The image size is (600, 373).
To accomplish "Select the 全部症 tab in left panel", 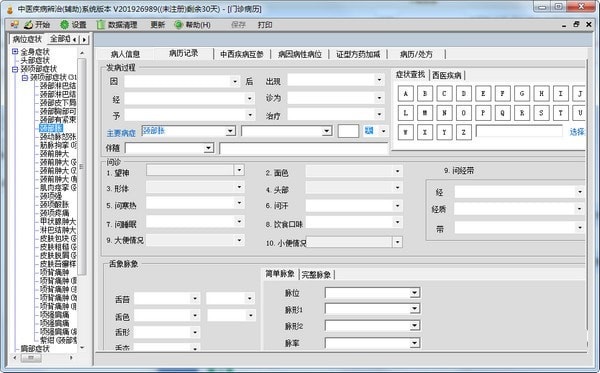I will pos(60,39).
